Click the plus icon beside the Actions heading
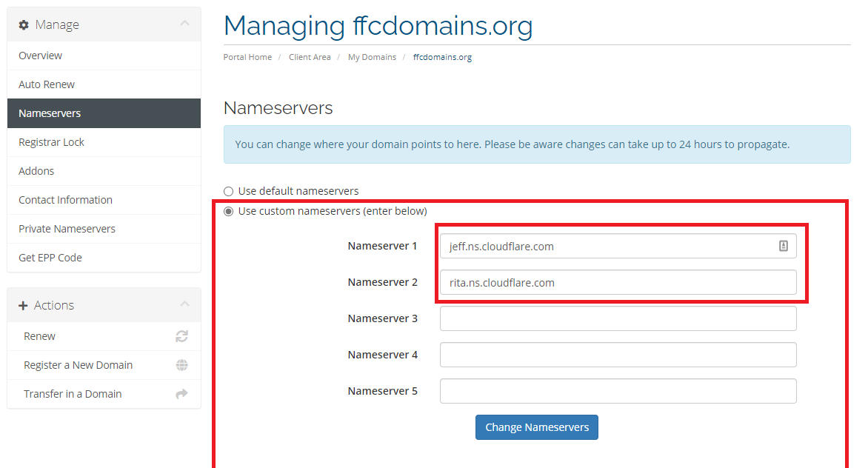This screenshot has height=468, width=868. (x=23, y=304)
